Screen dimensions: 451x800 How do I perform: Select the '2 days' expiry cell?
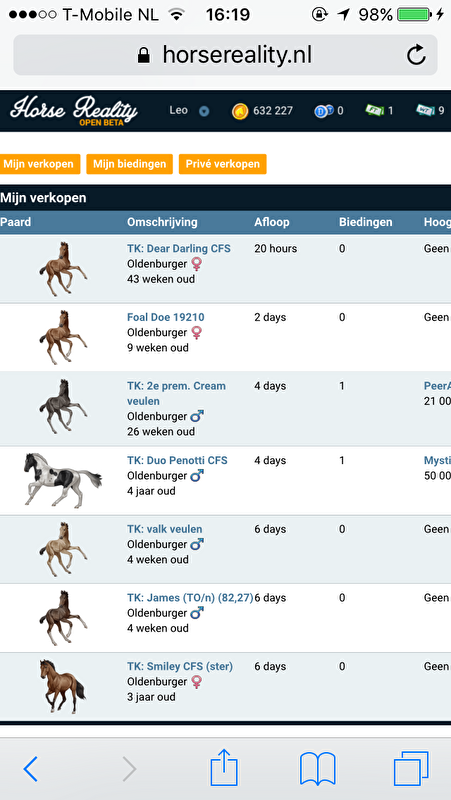tap(270, 317)
